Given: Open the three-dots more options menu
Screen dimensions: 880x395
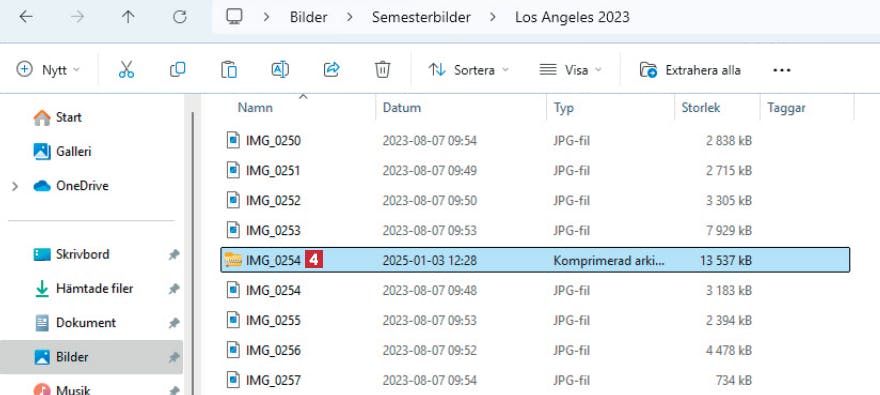Looking at the screenshot, I should point(781,70).
